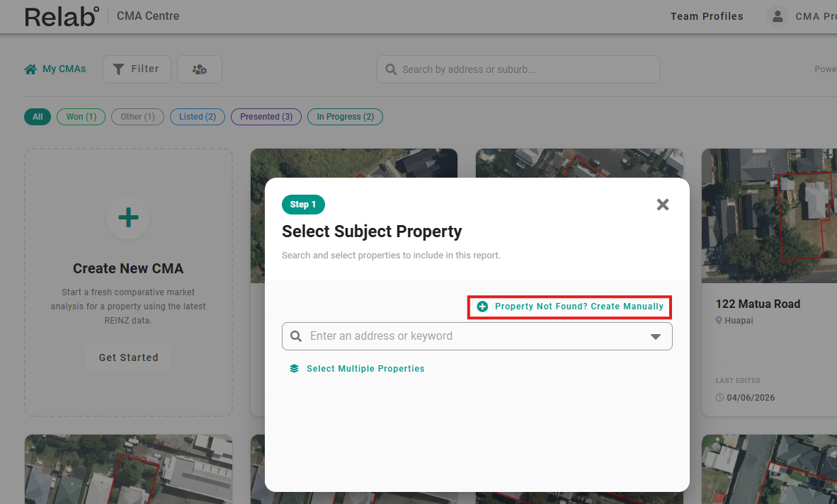Viewport: 837px width, 504px height.
Task: Select the All filter tab
Action: [38, 117]
